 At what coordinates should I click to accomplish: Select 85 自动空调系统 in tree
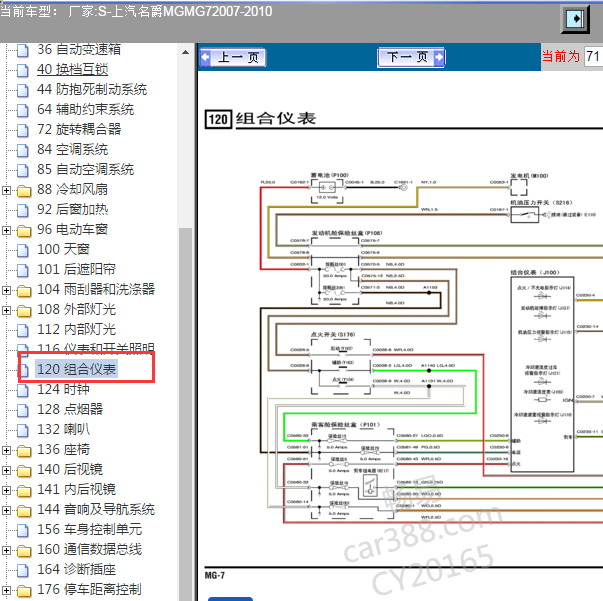(x=85, y=169)
